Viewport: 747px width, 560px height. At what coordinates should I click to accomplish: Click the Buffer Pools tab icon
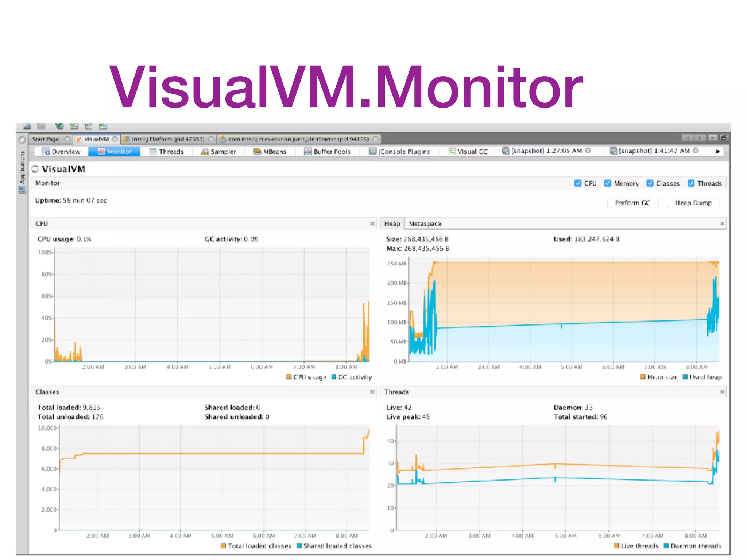(308, 151)
